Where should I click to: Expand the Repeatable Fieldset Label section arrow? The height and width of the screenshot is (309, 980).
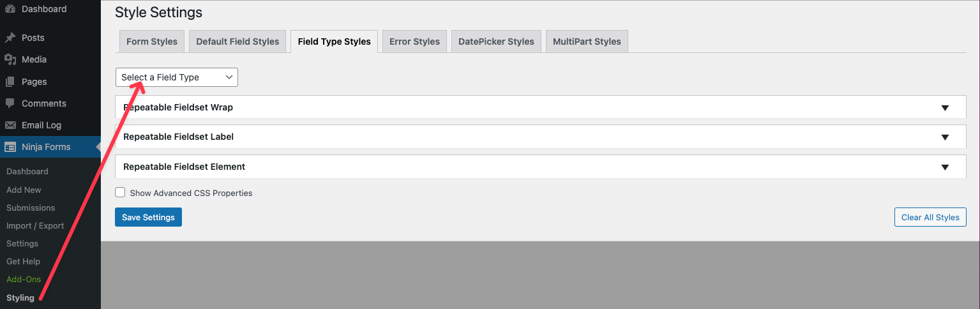pyautogui.click(x=945, y=137)
